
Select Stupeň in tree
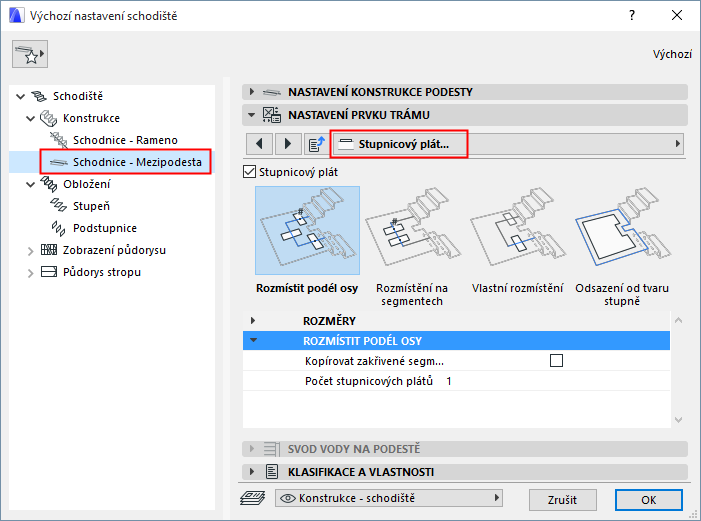tap(91, 206)
